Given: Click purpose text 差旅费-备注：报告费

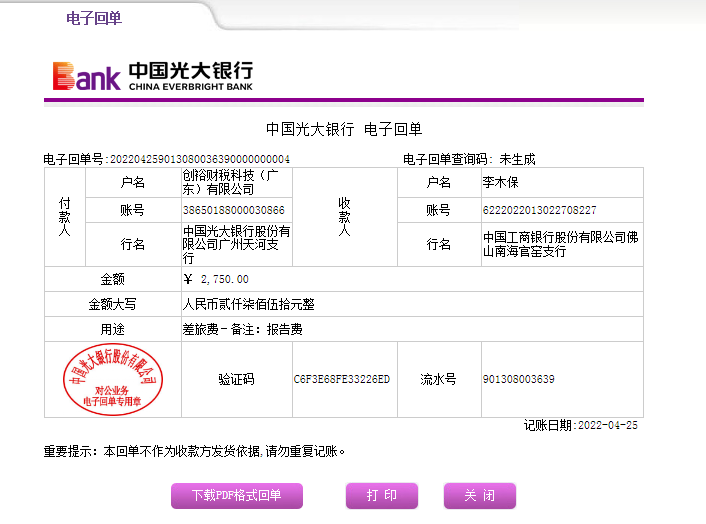Looking at the screenshot, I should coord(242,330).
